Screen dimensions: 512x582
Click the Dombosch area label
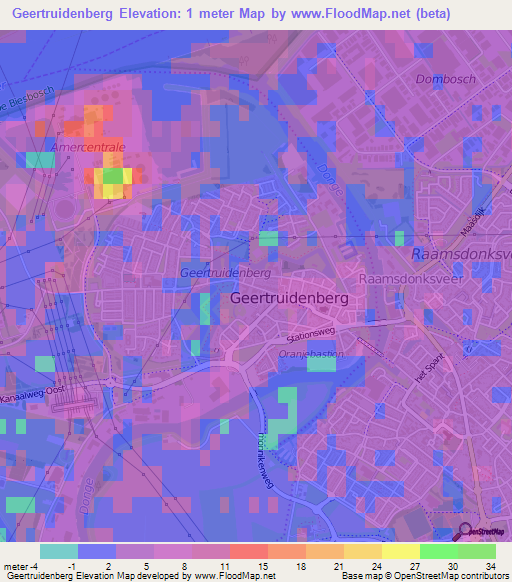pos(446,79)
